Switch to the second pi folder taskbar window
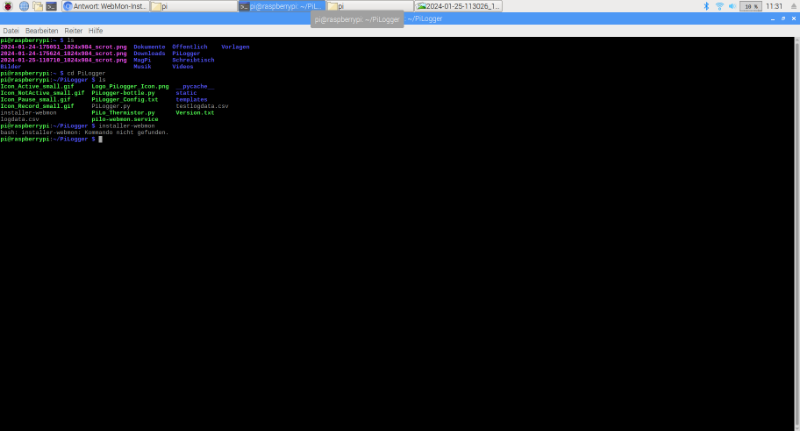 tap(368, 6)
